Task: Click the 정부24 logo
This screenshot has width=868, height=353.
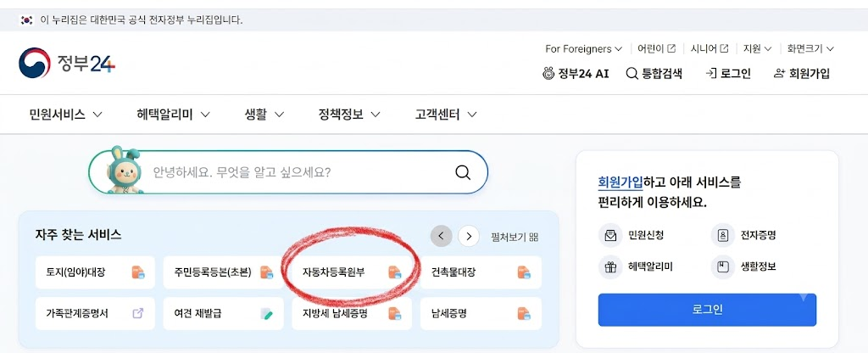Action: click(67, 63)
